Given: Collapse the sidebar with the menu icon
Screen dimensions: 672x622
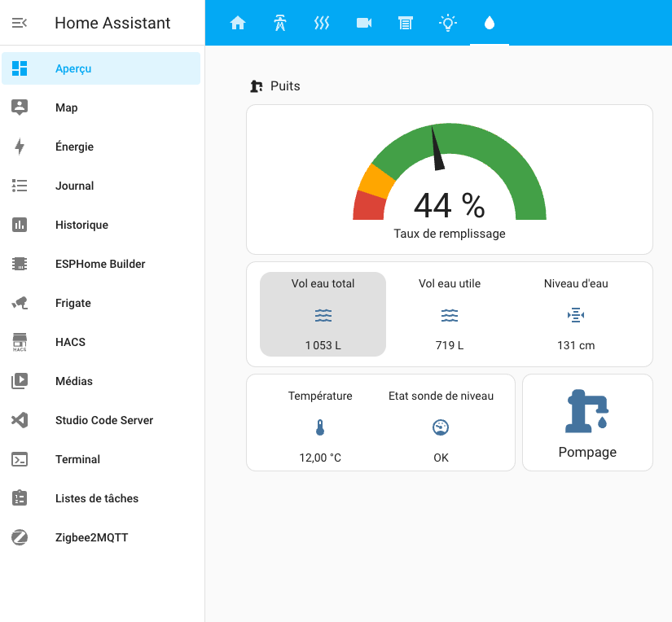Looking at the screenshot, I should (20, 23).
